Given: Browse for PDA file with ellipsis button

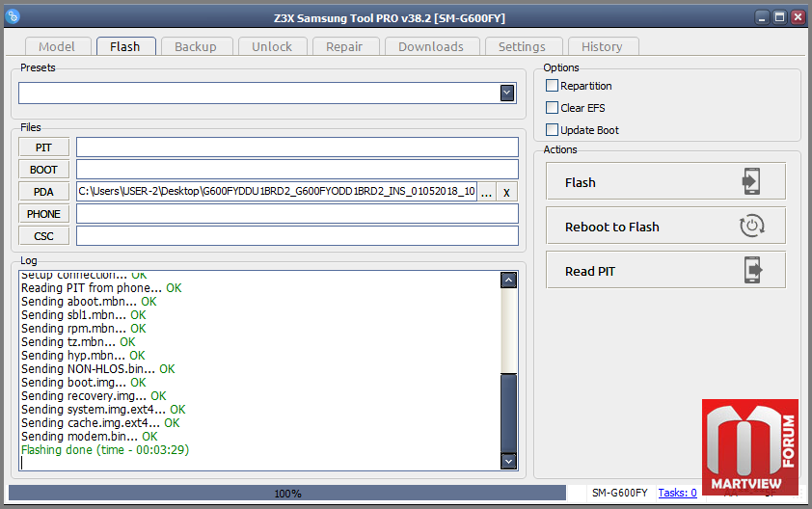Looking at the screenshot, I should (486, 192).
